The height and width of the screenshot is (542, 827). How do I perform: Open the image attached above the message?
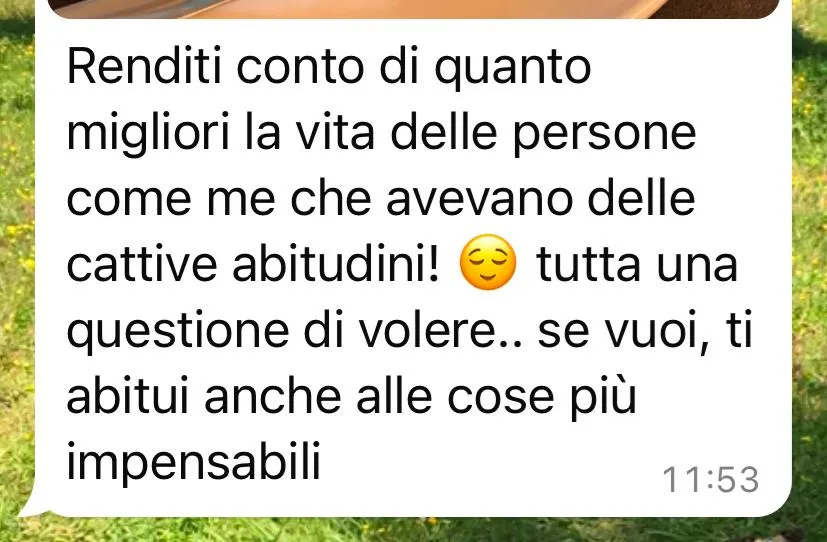click(x=414, y=9)
